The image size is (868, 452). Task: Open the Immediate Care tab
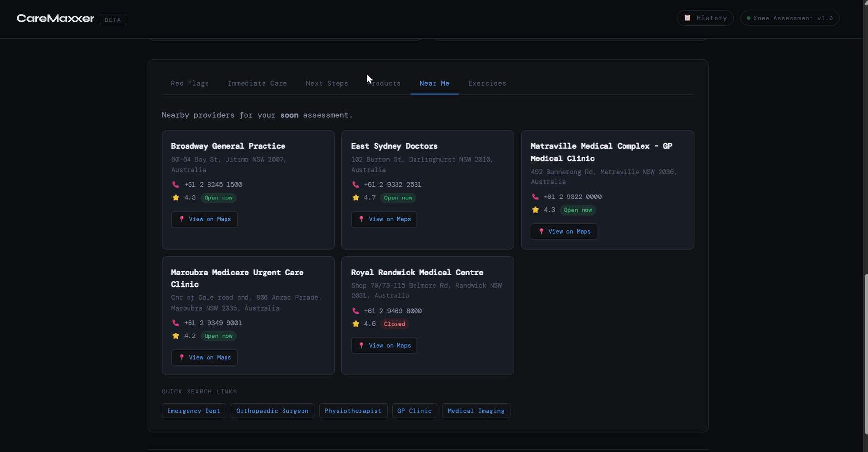click(257, 83)
